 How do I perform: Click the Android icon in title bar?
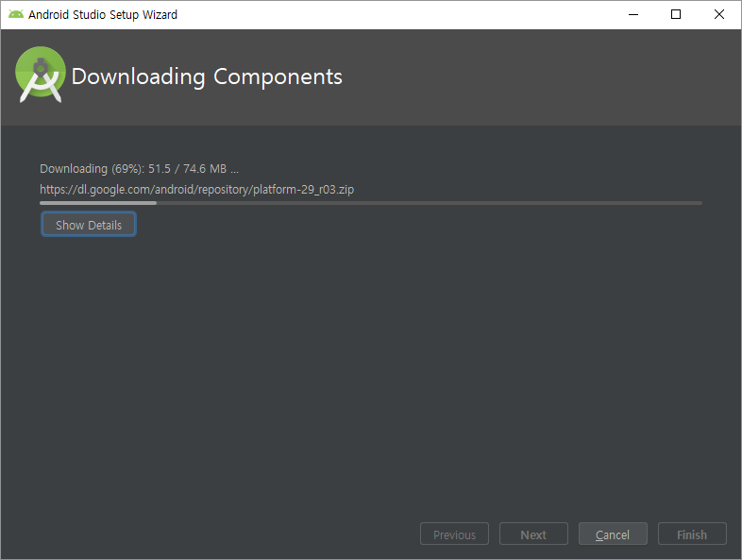pos(16,14)
